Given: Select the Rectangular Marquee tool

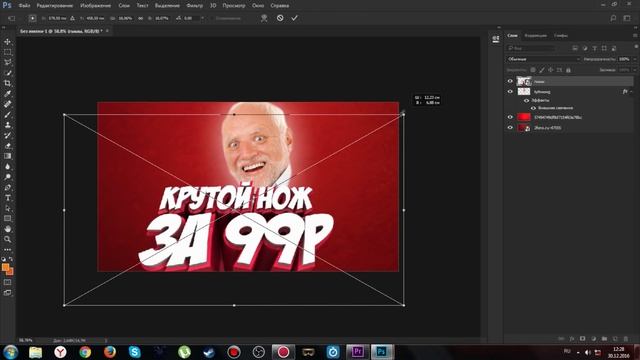Looking at the screenshot, I should [7, 52].
